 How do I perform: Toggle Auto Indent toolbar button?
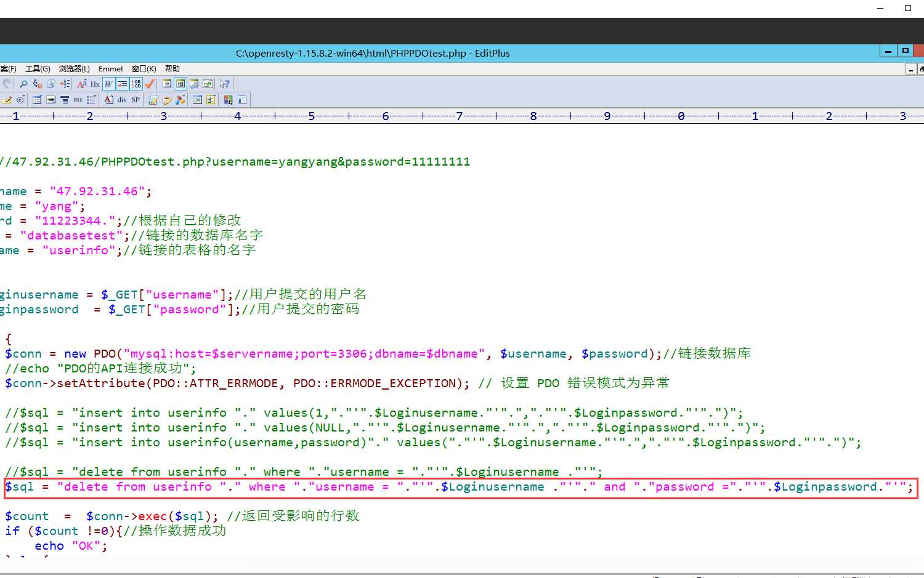(123, 84)
